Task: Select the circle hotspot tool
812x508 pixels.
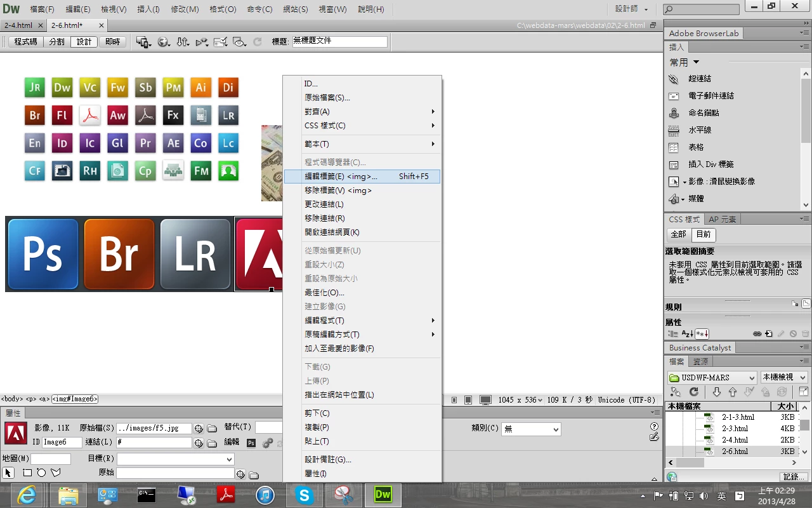Action: [x=41, y=472]
